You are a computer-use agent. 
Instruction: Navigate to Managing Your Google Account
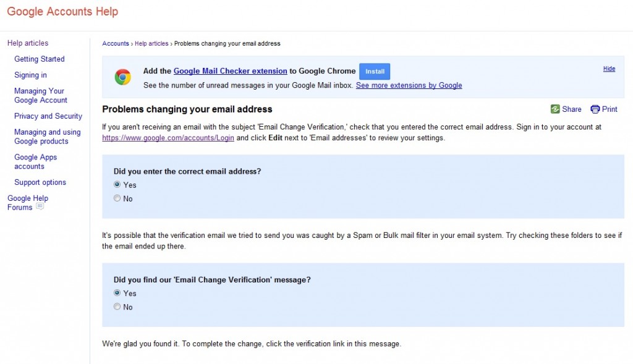(41, 96)
